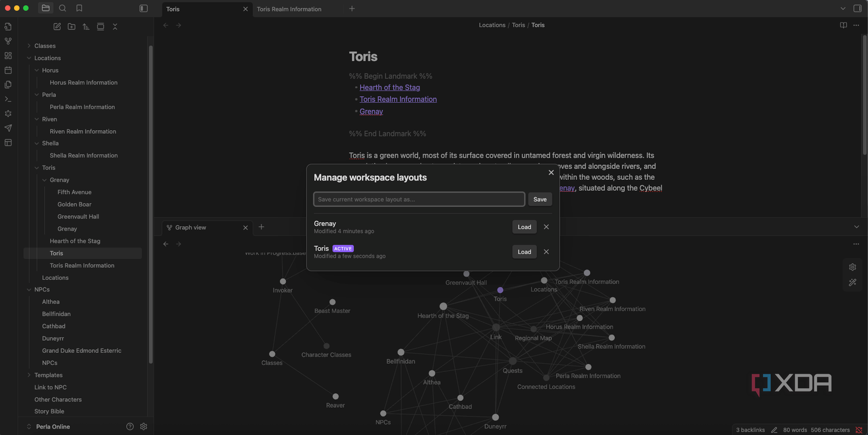This screenshot has width=868, height=435.
Task: Click the workspace layouts ribbon icon
Action: (x=8, y=142)
